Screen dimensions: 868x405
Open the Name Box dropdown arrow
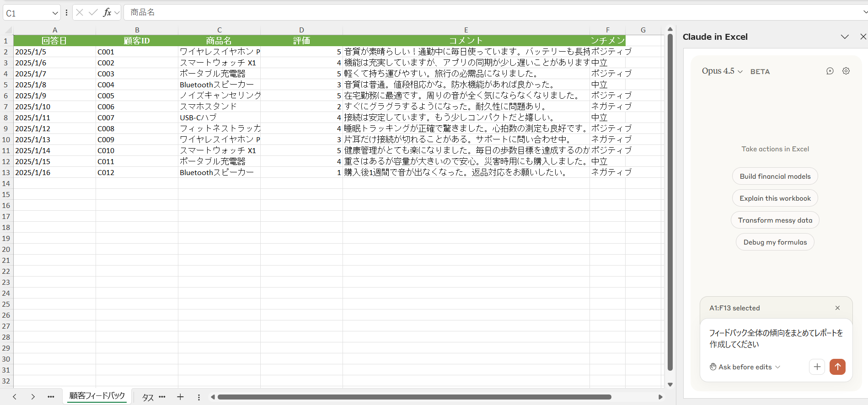55,13
